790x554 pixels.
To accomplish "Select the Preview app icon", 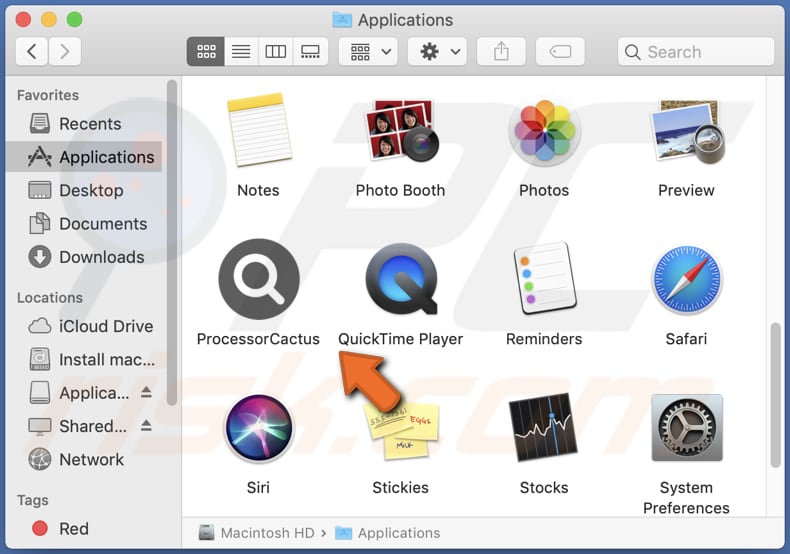I will pyautogui.click(x=687, y=131).
